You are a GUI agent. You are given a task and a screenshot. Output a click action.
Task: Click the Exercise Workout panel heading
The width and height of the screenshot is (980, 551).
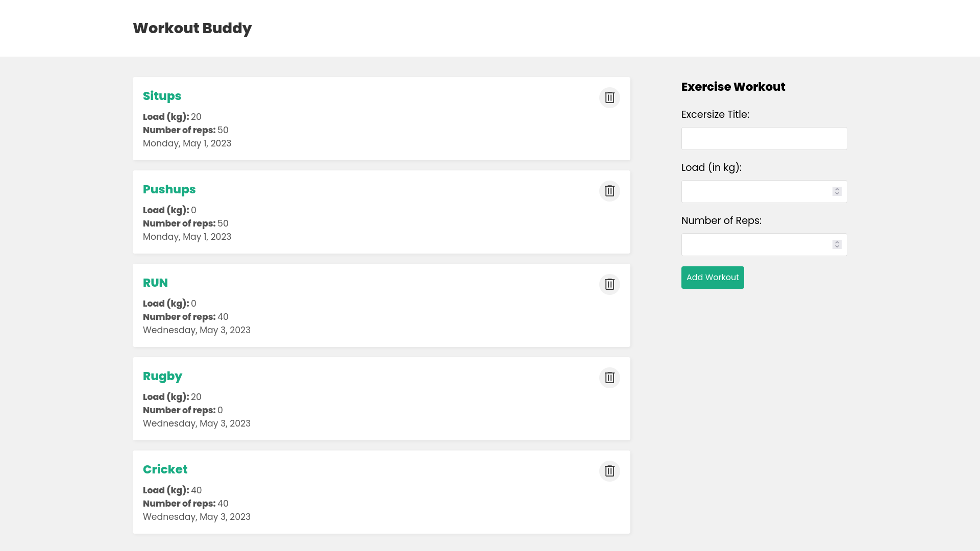[x=733, y=87]
